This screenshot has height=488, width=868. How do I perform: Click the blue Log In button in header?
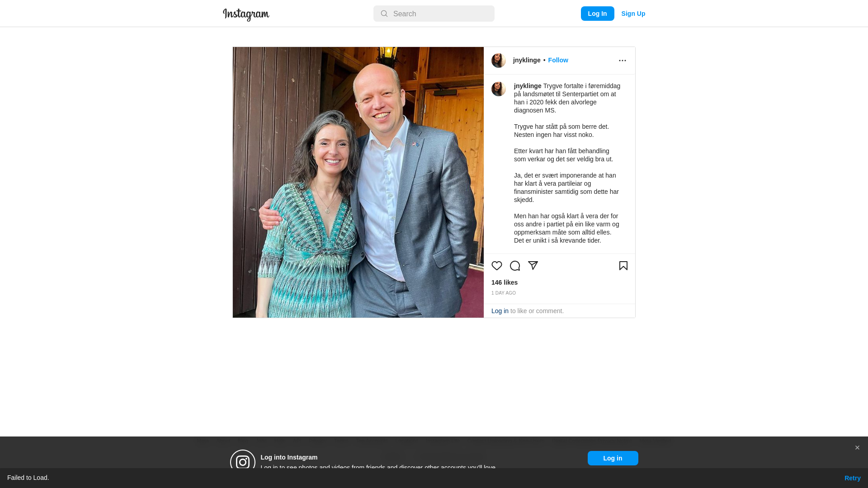click(x=597, y=14)
